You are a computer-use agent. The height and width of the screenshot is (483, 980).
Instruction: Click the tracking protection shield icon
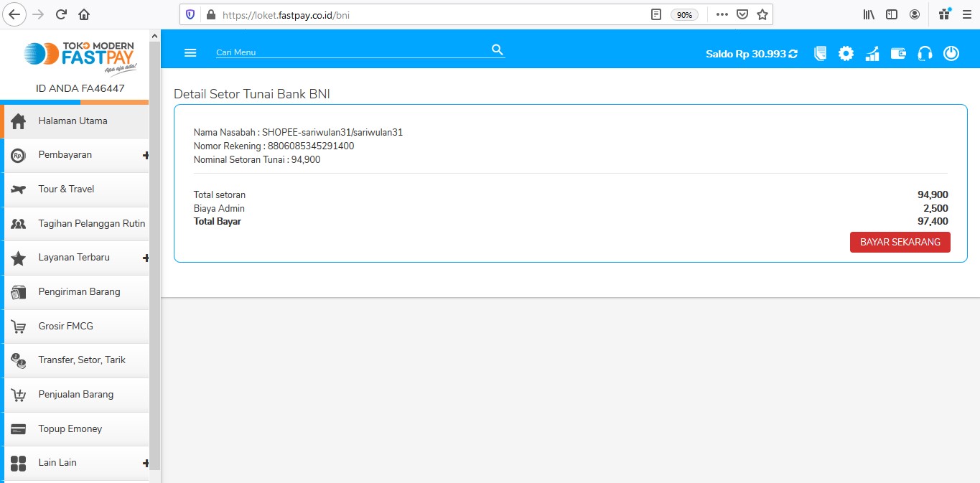(190, 14)
